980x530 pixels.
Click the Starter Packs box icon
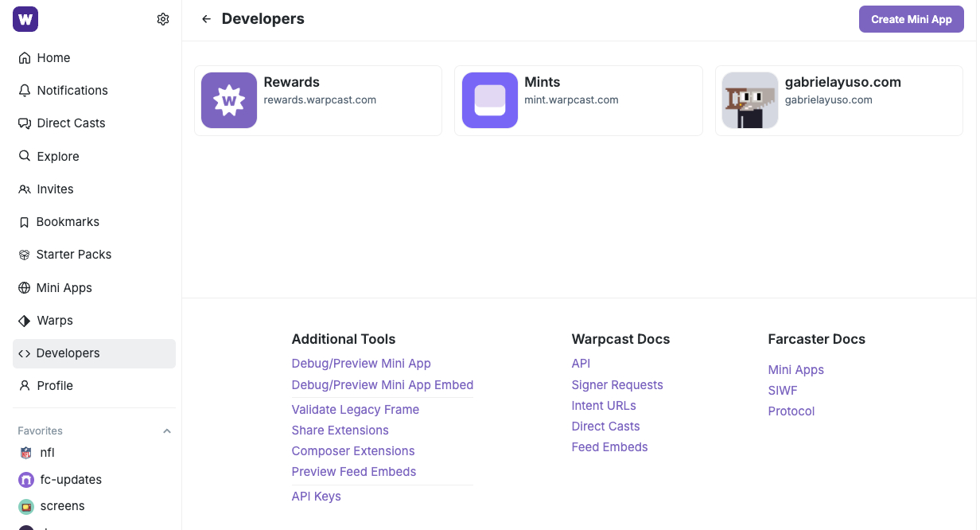[x=24, y=255]
